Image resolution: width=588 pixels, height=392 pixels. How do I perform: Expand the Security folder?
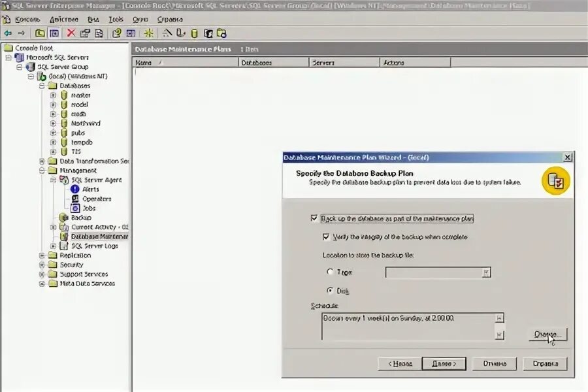click(42, 265)
